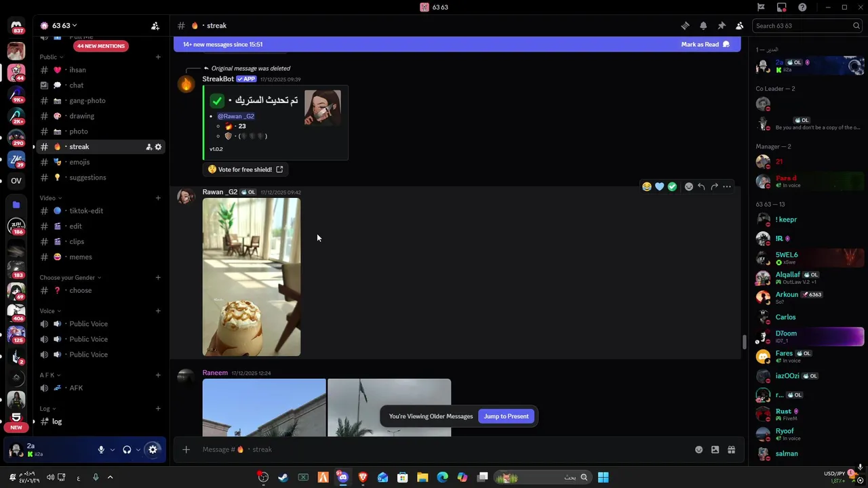The height and width of the screenshot is (488, 868).
Task: Open the Help question mark icon
Action: (x=803, y=7)
